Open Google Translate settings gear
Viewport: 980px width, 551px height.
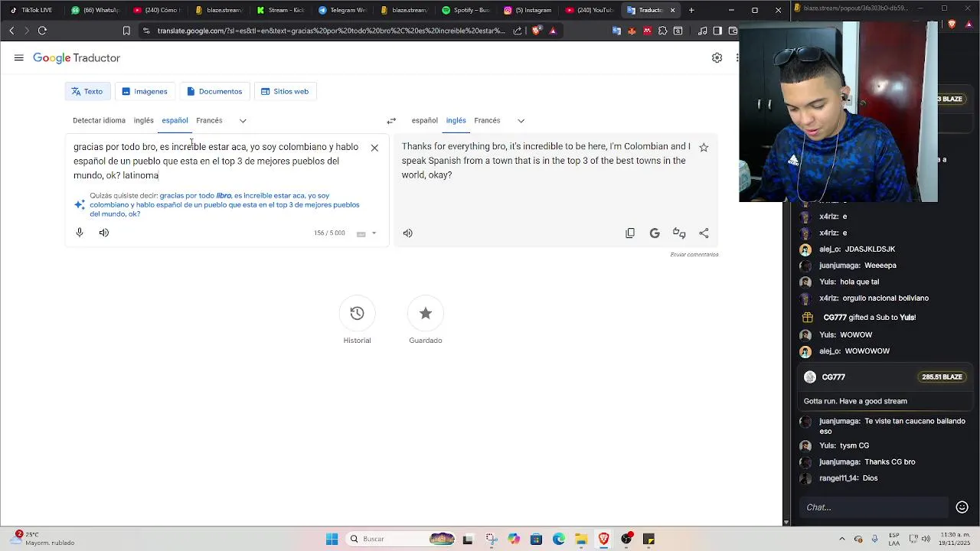(x=717, y=58)
